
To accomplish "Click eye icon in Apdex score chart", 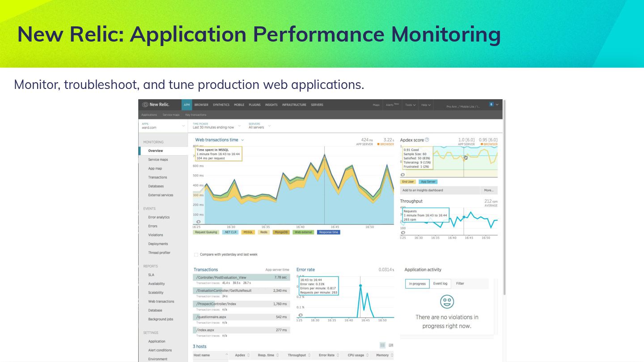I will pyautogui.click(x=403, y=175).
